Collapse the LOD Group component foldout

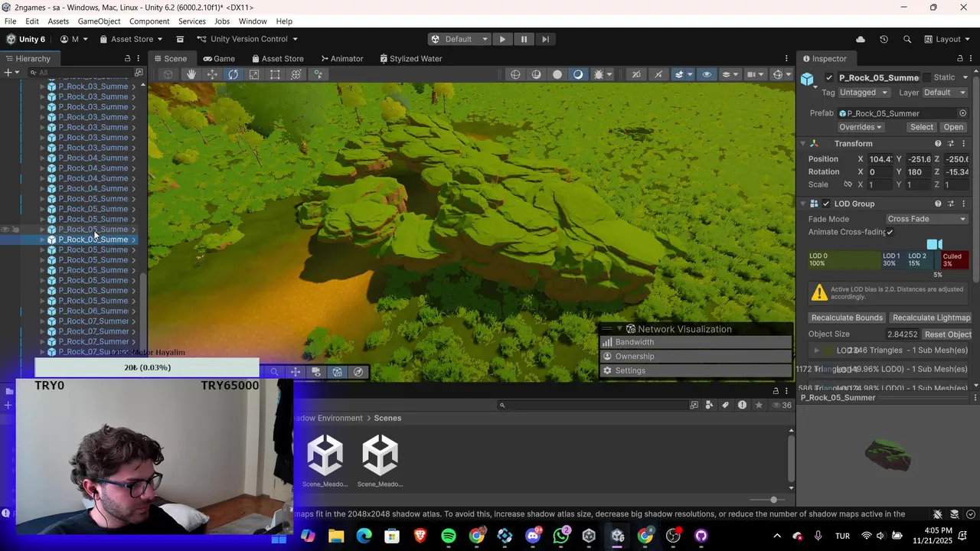(x=803, y=204)
